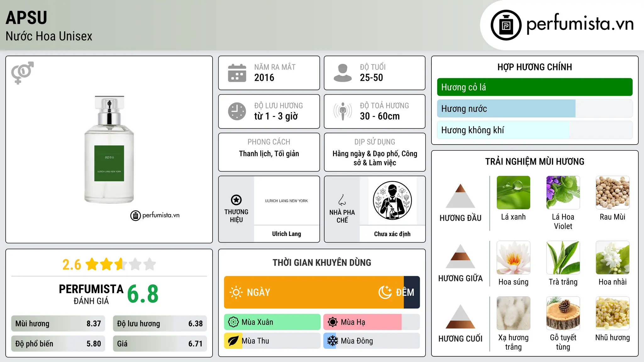
Task: Click the sun icon for Mùa Hạ
Action: [332, 322]
